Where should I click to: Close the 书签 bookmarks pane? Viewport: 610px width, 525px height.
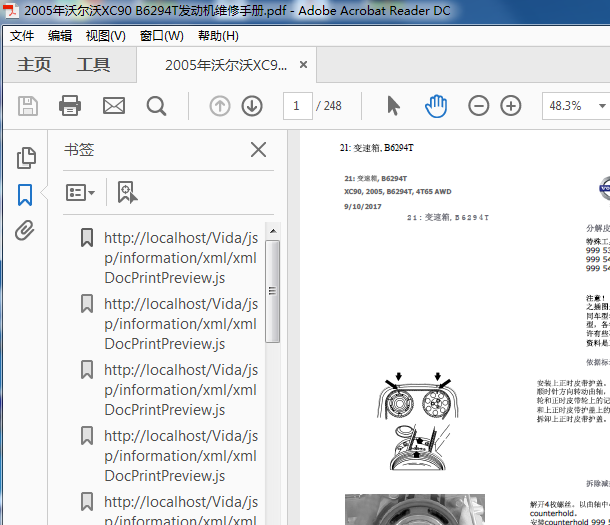pyautogui.click(x=258, y=150)
